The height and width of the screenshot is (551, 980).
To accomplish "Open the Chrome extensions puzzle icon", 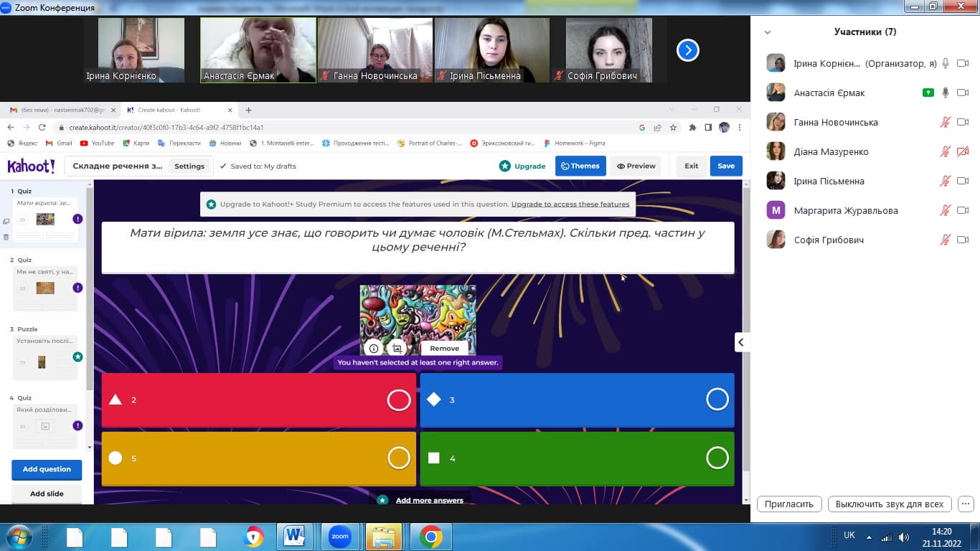I will coord(692,127).
